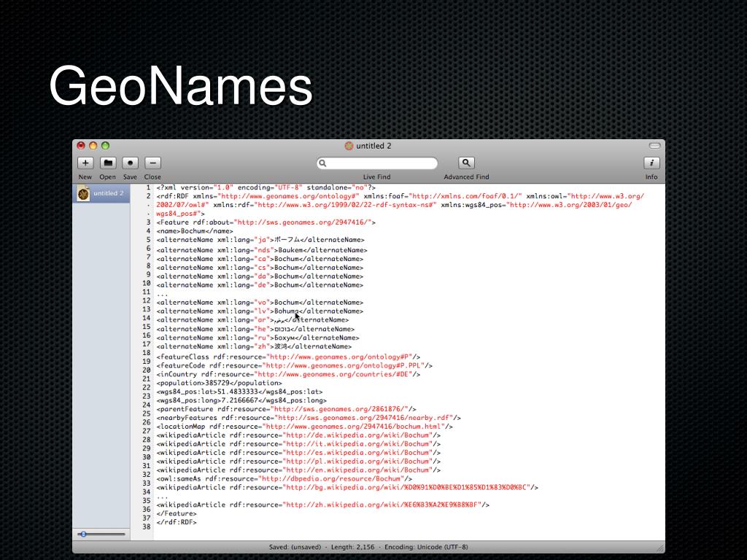Click the closing </rdf:RDF> tag line
Image resolution: width=747 pixels, height=560 pixels.
(177, 522)
